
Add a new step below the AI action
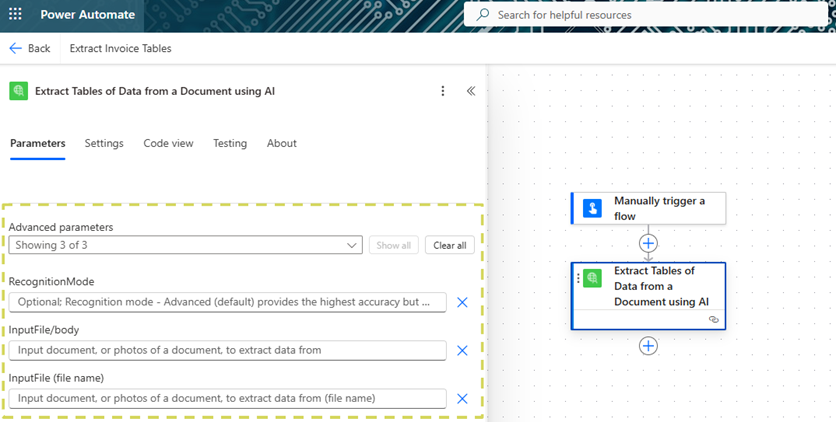(648, 346)
